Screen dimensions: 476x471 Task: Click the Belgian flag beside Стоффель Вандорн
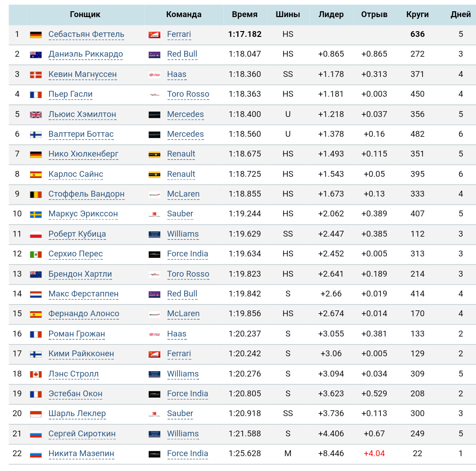(x=36, y=194)
